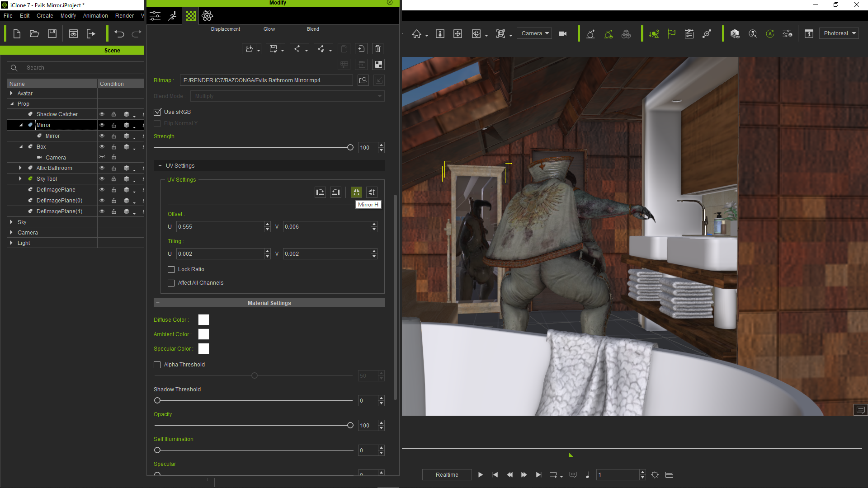868x488 pixels.
Task: Rotate UV counter-clockwise icon
Action: [x=335, y=192]
